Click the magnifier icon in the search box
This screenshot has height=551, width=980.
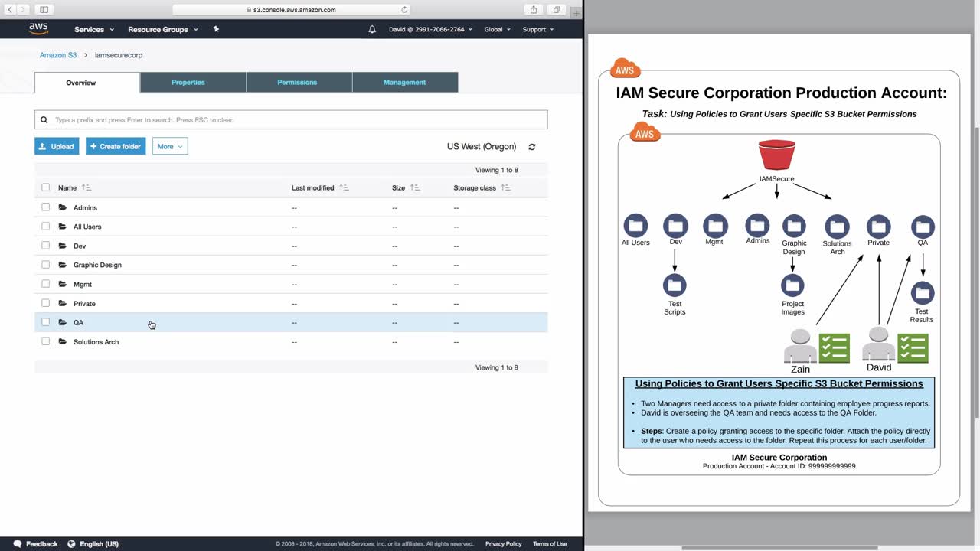(x=44, y=120)
